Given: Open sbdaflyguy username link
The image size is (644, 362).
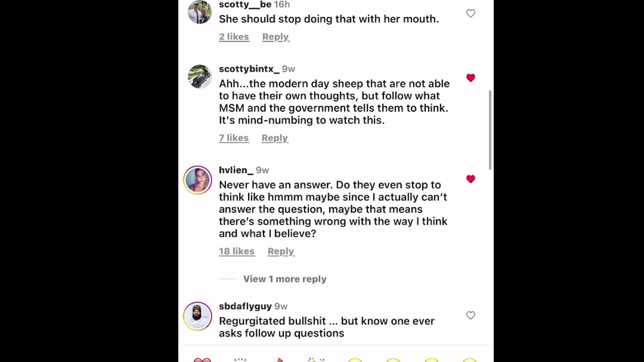Looking at the screenshot, I should (x=245, y=306).
